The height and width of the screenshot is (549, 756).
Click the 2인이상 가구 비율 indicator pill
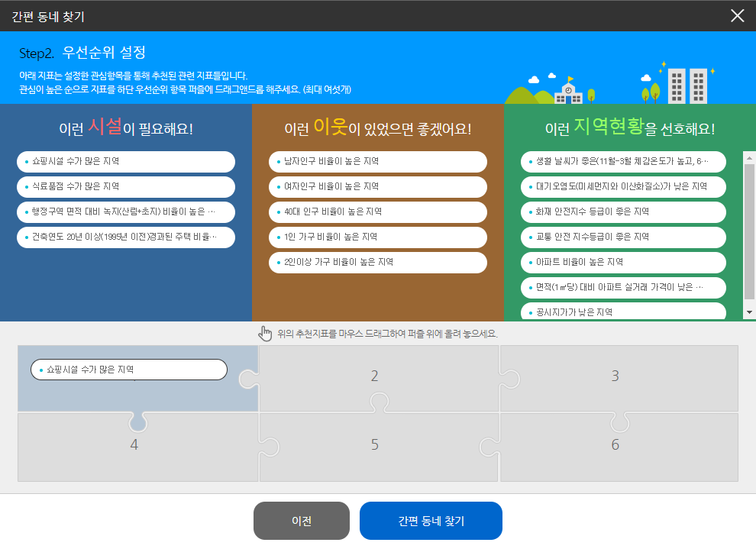pyautogui.click(x=376, y=263)
